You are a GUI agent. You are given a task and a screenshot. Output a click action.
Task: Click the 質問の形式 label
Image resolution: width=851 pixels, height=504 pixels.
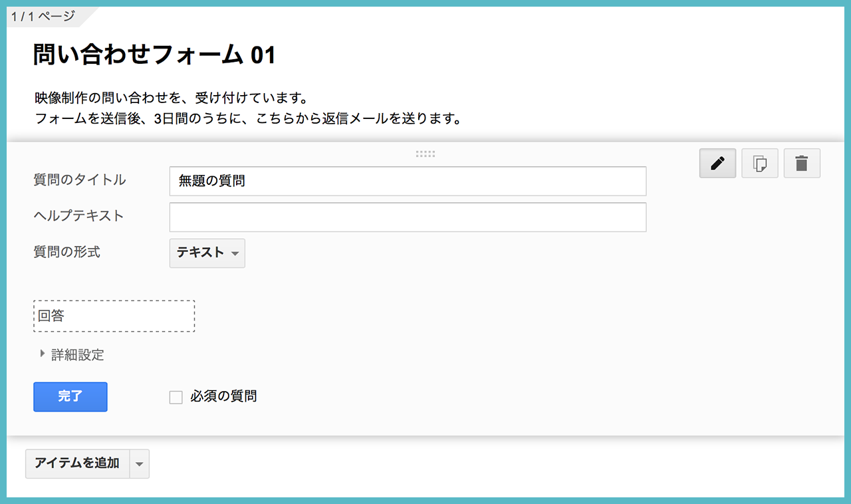(67, 252)
